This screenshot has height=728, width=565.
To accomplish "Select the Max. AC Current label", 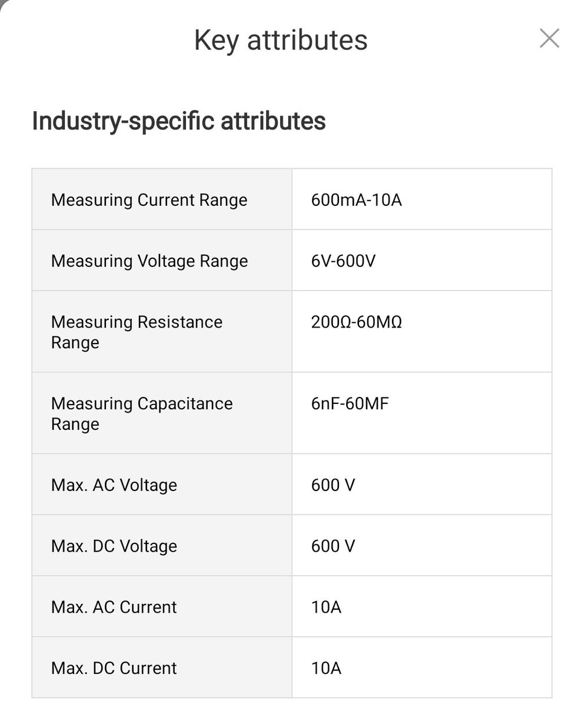I will click(114, 607).
